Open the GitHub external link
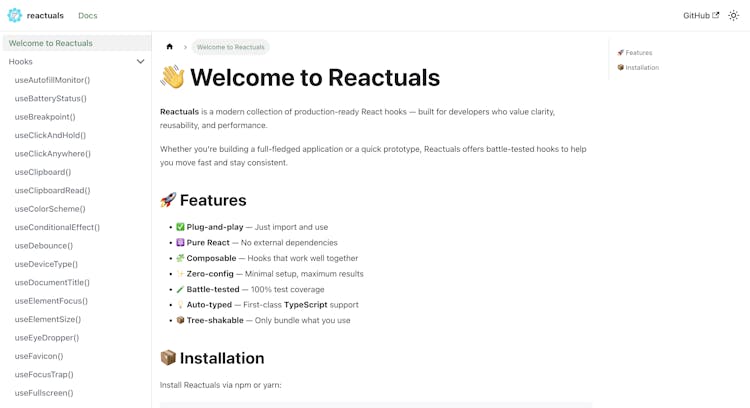The width and height of the screenshot is (750, 408). tap(701, 15)
